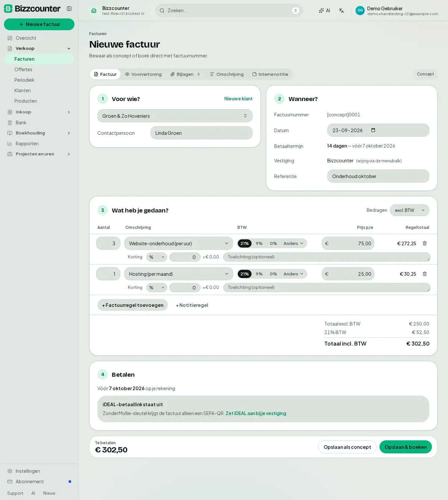Open the Bedragen excl. BTW dropdown
The image size is (448, 500).
click(410, 210)
